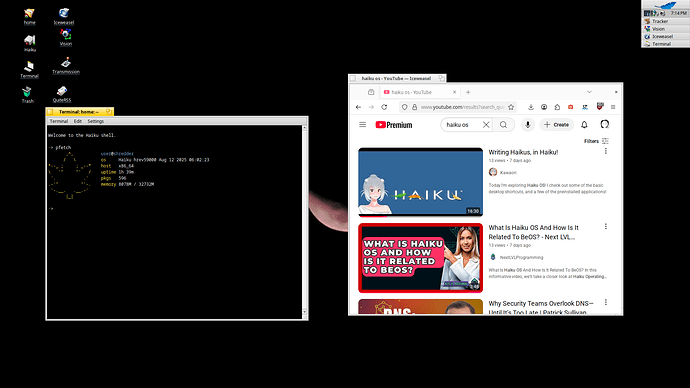This screenshot has height=388, width=690.
Task: Close the 'haiku os - YouTube' tab
Action: pos(455,92)
